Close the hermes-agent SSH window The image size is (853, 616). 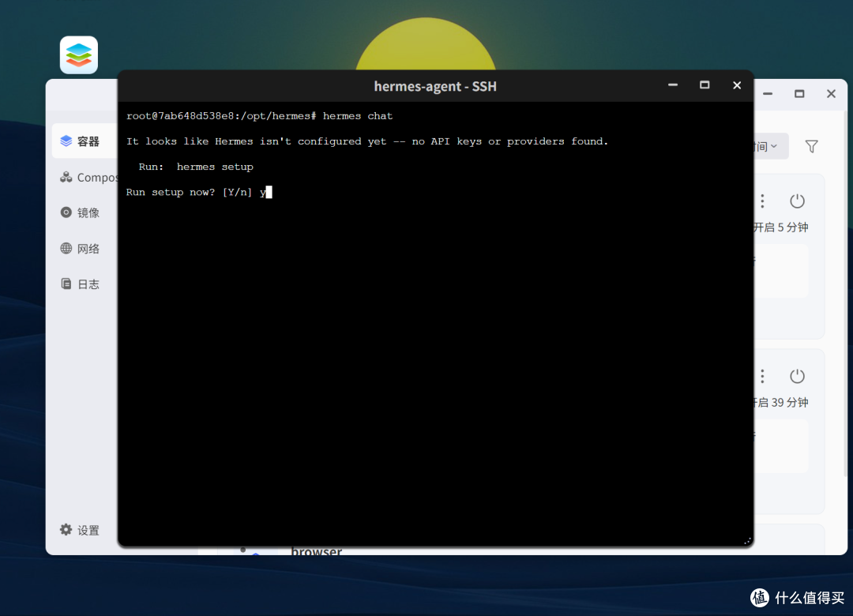737,85
